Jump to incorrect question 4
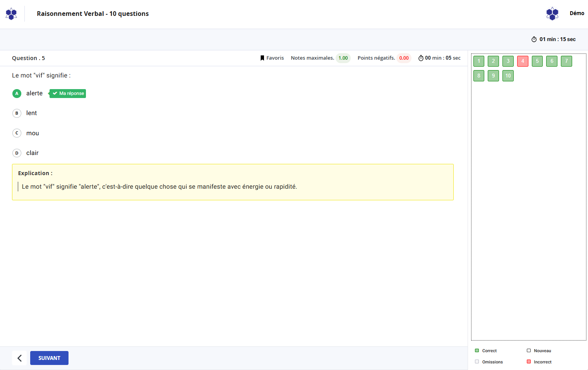 click(523, 61)
